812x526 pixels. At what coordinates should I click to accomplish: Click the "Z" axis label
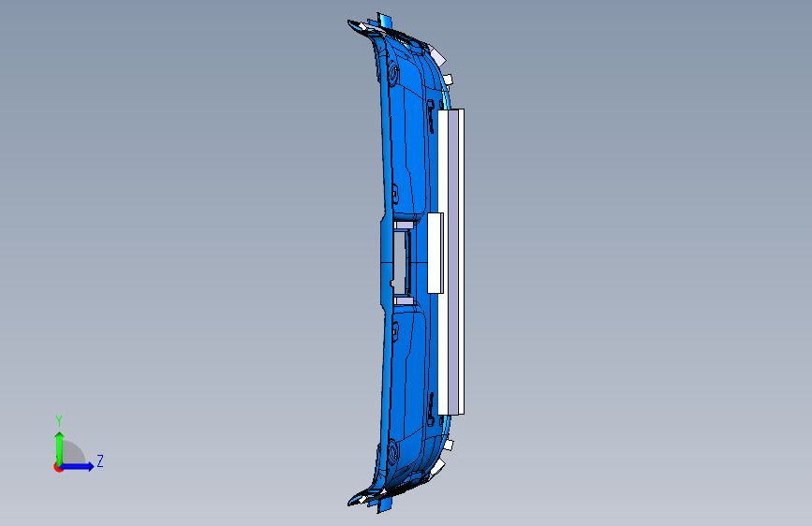coord(100,460)
